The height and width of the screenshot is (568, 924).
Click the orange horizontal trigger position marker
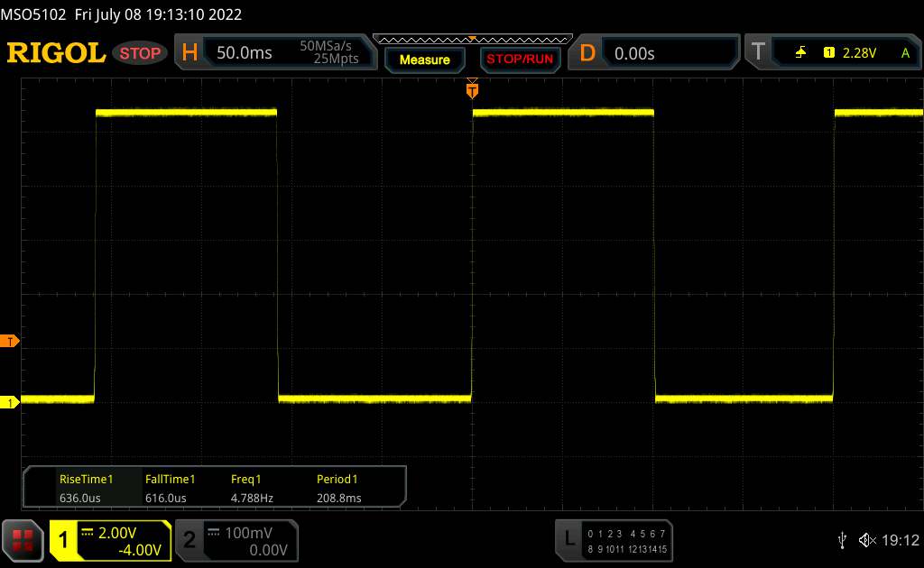pyautogui.click(x=472, y=89)
